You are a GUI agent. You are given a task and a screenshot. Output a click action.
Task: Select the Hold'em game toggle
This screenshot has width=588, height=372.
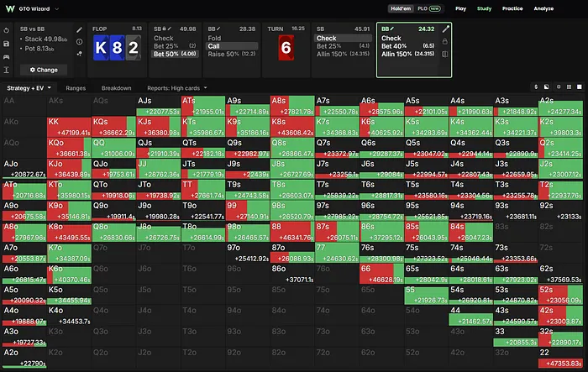pyautogui.click(x=401, y=8)
